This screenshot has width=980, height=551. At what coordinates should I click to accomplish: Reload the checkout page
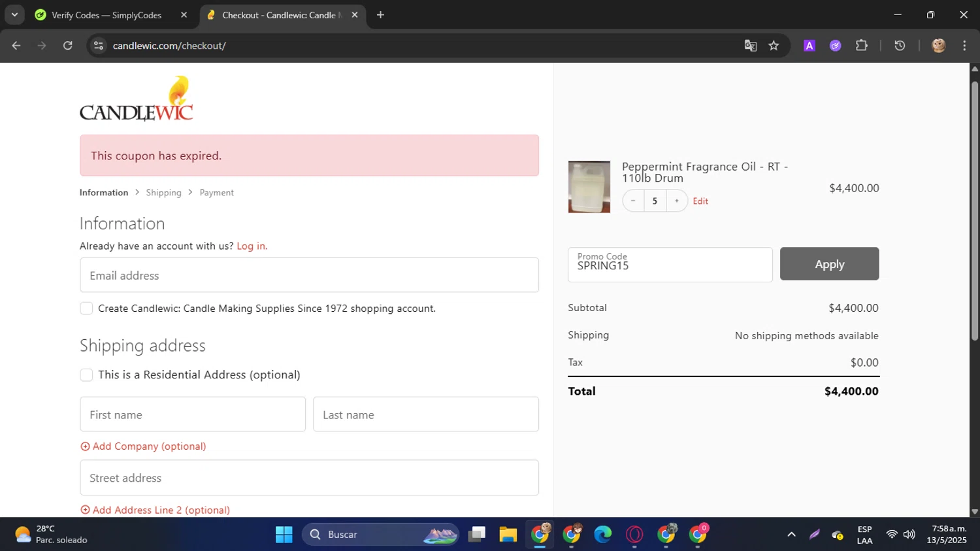click(x=68, y=46)
